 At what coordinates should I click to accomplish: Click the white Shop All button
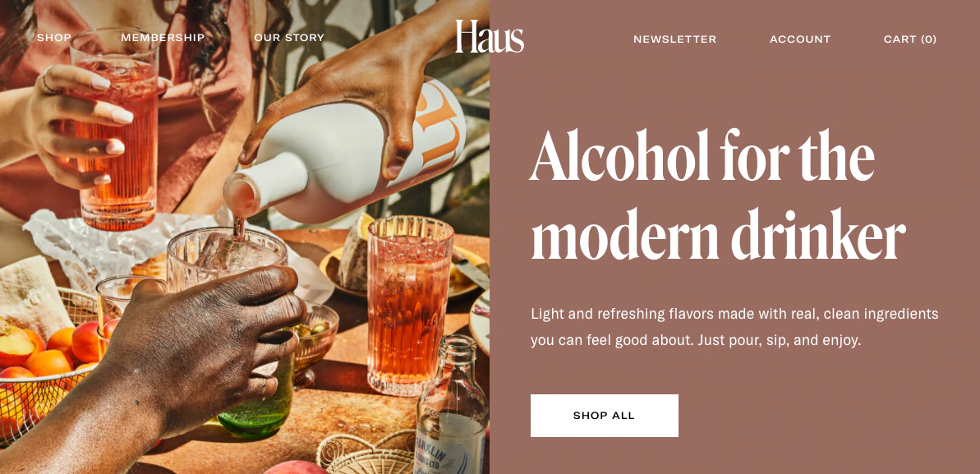pyautogui.click(x=605, y=415)
